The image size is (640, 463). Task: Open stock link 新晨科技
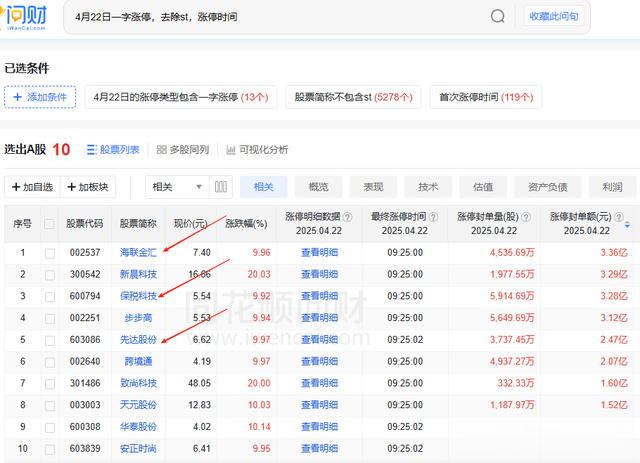click(138, 274)
